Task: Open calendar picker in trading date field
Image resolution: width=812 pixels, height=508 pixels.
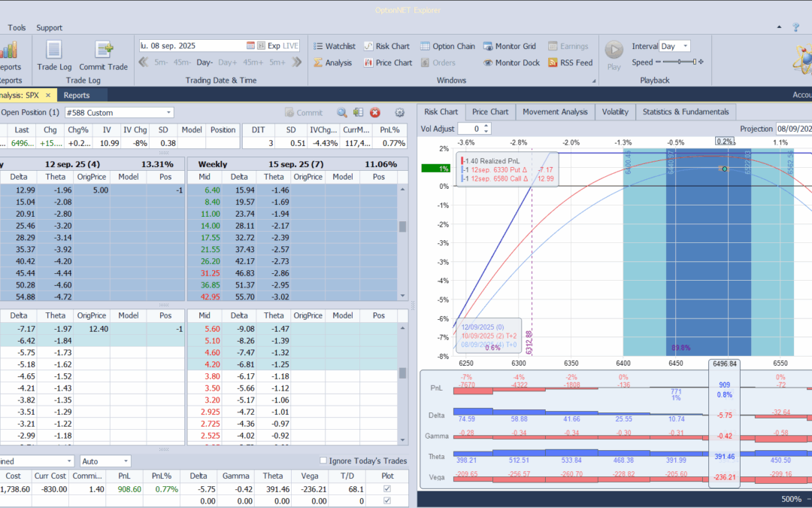Action: 250,46
